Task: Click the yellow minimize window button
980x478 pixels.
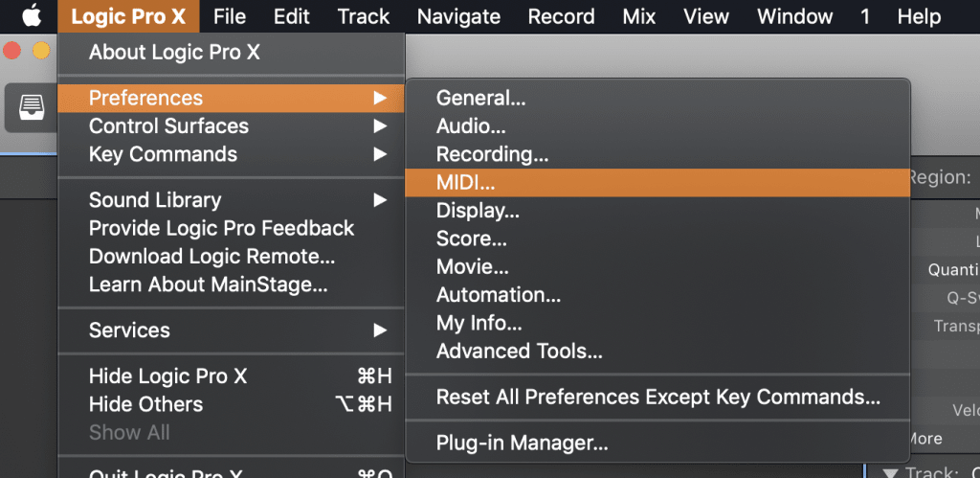Action: [x=41, y=51]
